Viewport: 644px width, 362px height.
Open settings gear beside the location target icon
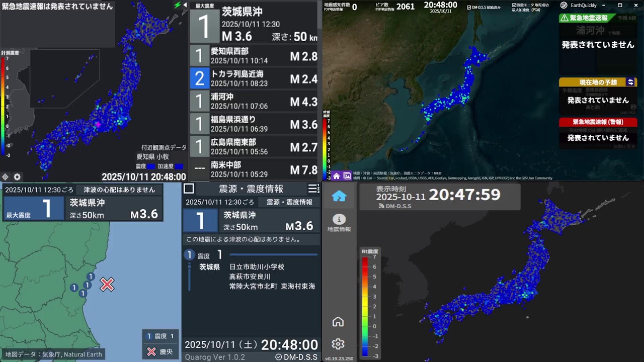pyautogui.click(x=17, y=176)
